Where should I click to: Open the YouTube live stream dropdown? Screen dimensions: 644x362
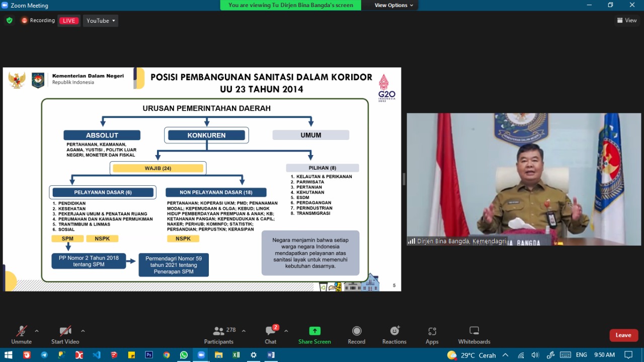(101, 21)
